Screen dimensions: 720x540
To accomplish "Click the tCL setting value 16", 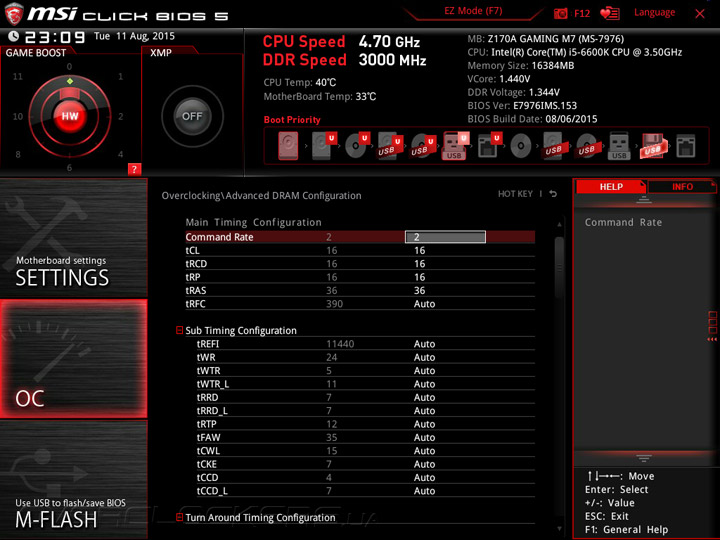I will [420, 250].
